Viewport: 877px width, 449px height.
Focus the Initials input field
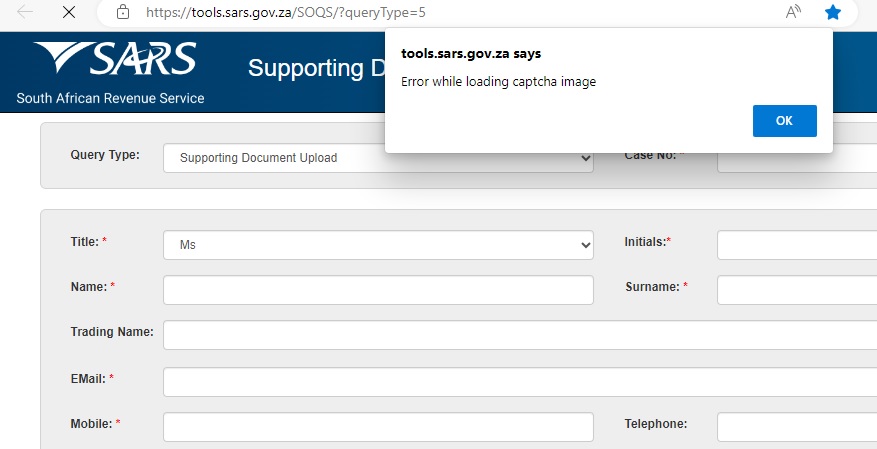[x=797, y=245]
